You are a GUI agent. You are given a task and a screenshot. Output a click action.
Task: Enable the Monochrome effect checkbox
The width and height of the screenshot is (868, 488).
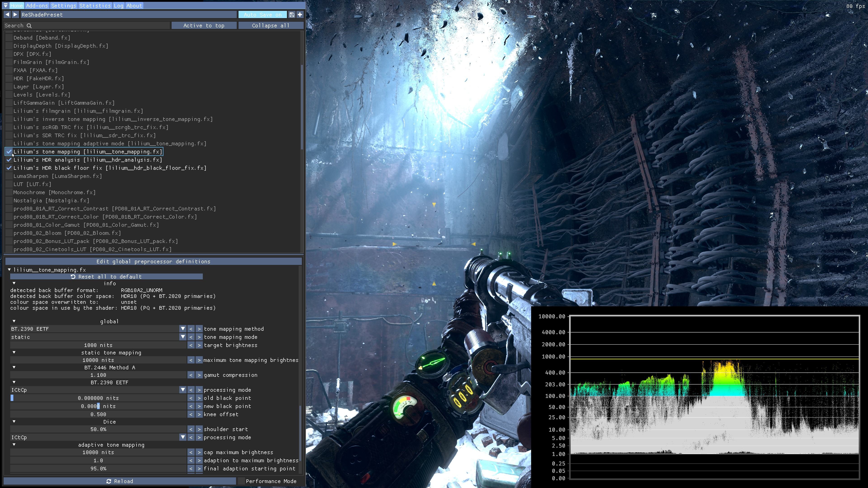coord(9,192)
